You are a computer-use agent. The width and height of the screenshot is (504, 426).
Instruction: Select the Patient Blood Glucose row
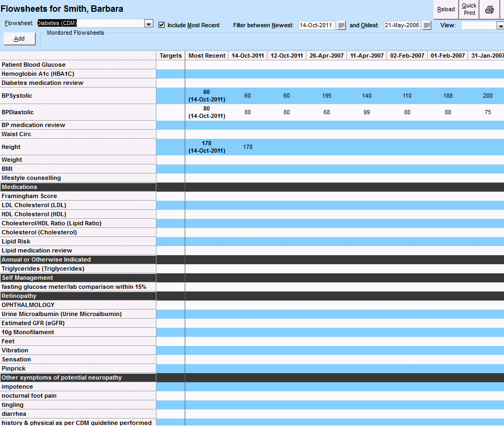coord(78,65)
